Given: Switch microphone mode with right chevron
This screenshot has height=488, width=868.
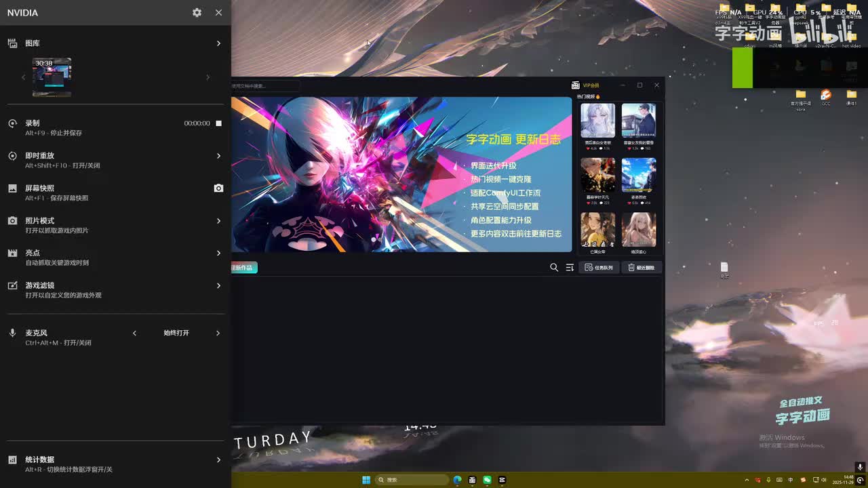Looking at the screenshot, I should tap(218, 333).
